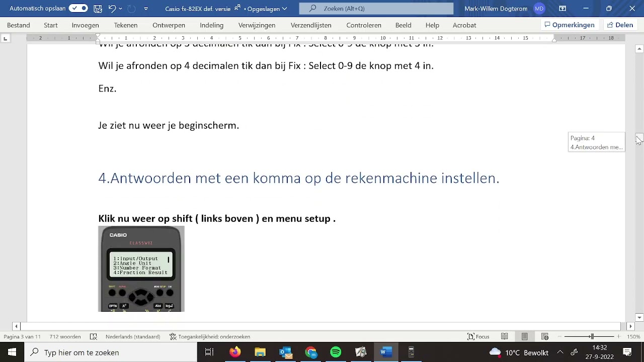Click heading '4.Antwoorden met een komma'
Screen dimensions: 644x362
point(298,178)
